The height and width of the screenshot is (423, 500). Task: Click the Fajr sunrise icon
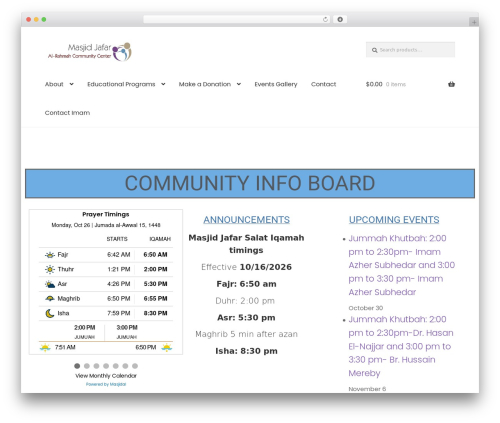50,255
